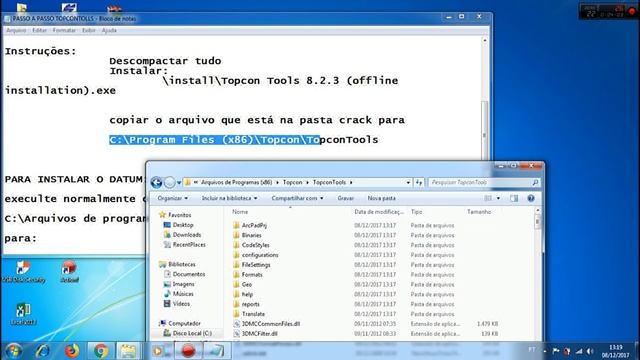Select Desktop in the navigation pane
The height and width of the screenshot is (360, 640).
[x=183, y=225]
